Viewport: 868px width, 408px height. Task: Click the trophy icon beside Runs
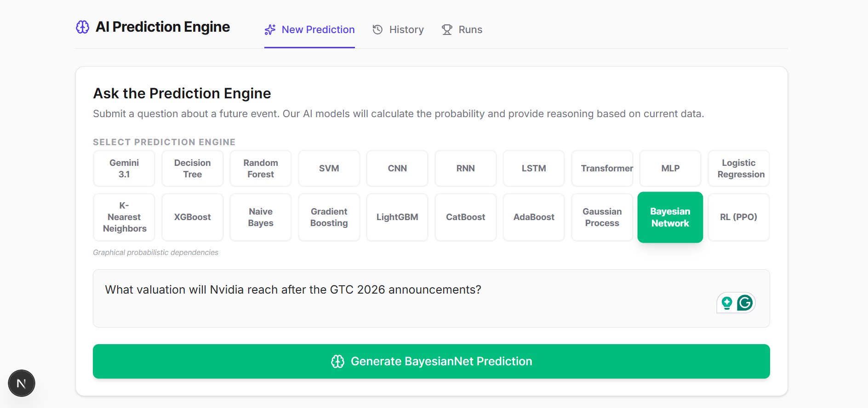447,30
